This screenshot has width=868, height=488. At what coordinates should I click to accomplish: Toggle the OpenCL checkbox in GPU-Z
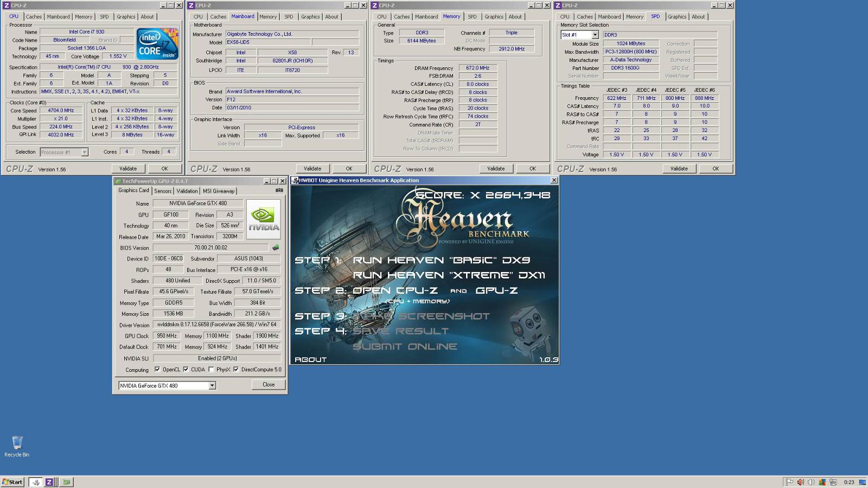coord(157,370)
